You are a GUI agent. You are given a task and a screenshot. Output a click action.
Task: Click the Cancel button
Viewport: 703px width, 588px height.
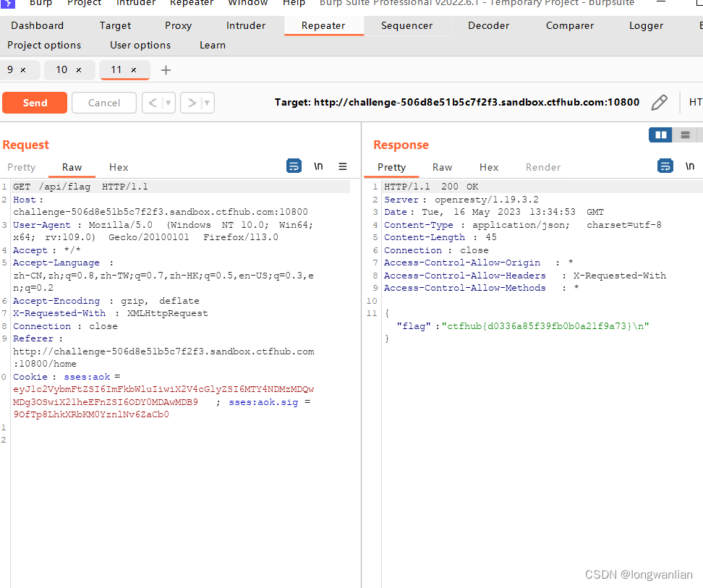(x=103, y=102)
